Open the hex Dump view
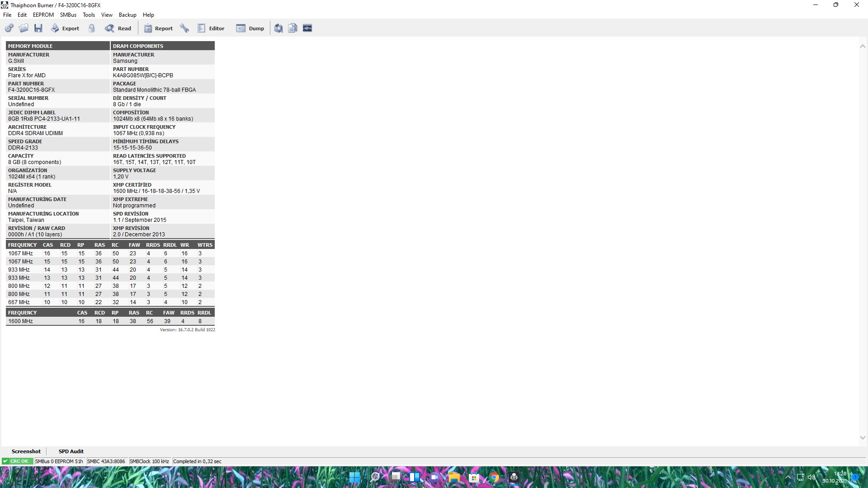 pos(250,28)
